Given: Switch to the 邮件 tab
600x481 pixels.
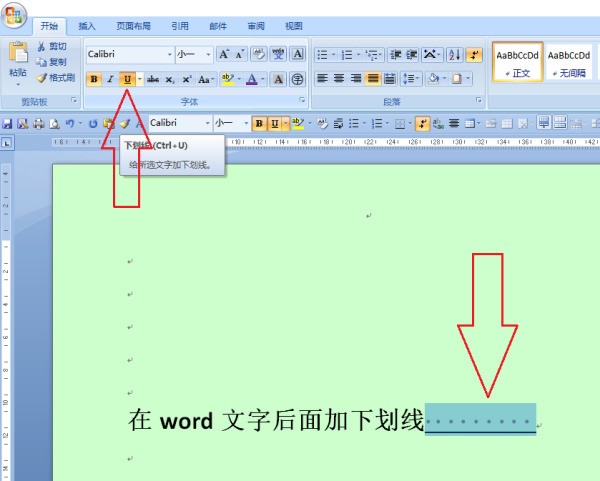Looking at the screenshot, I should pos(218,26).
